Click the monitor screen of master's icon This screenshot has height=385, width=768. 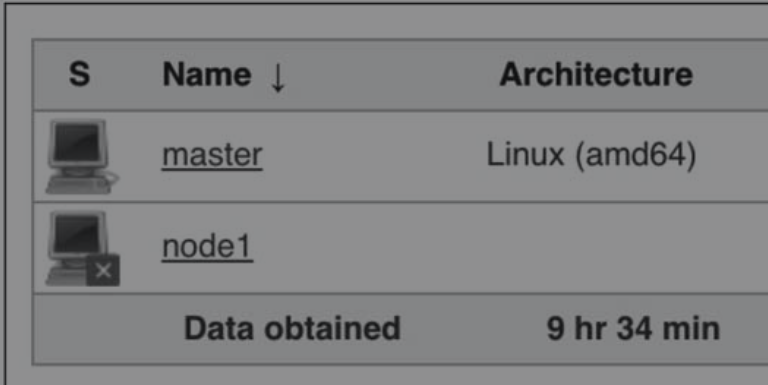coord(78,143)
